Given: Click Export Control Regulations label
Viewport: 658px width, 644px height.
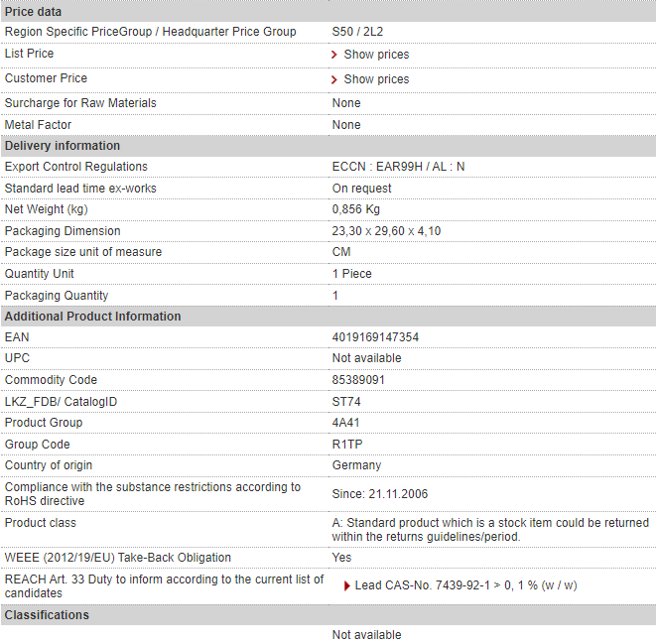Looking at the screenshot, I should [x=76, y=167].
